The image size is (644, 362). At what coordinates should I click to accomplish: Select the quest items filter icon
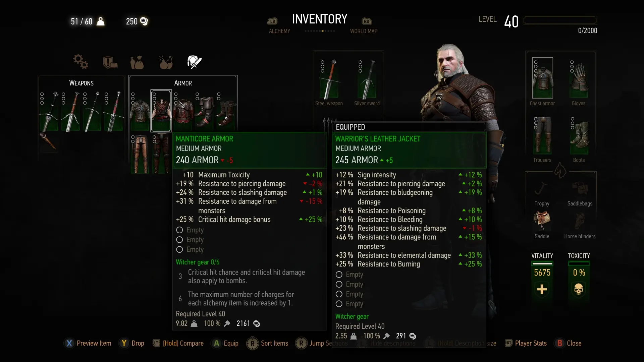110,62
